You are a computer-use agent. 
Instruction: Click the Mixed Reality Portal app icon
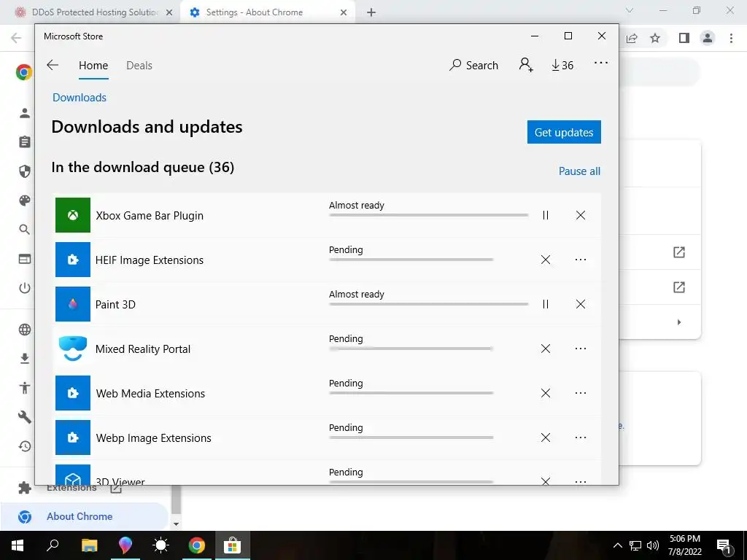[73, 349]
